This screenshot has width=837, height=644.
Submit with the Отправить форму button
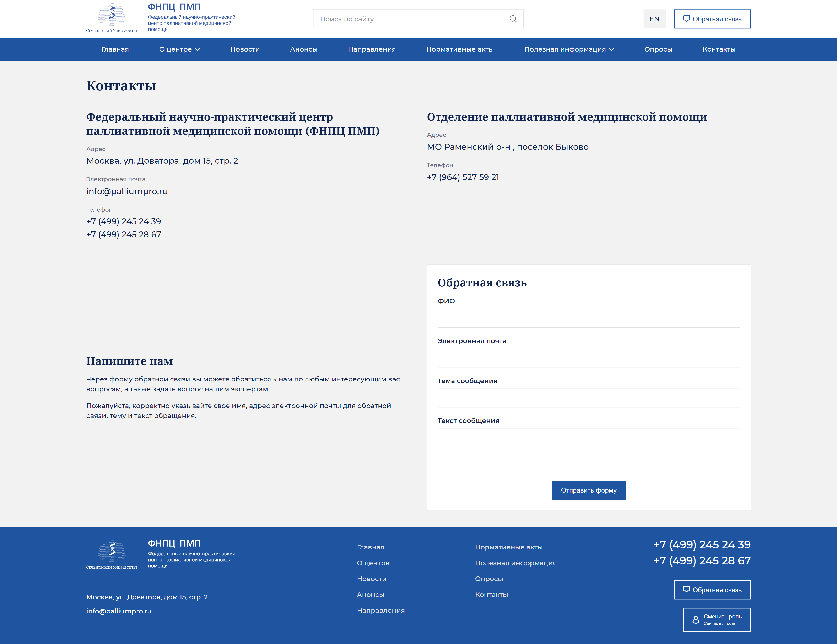589,490
